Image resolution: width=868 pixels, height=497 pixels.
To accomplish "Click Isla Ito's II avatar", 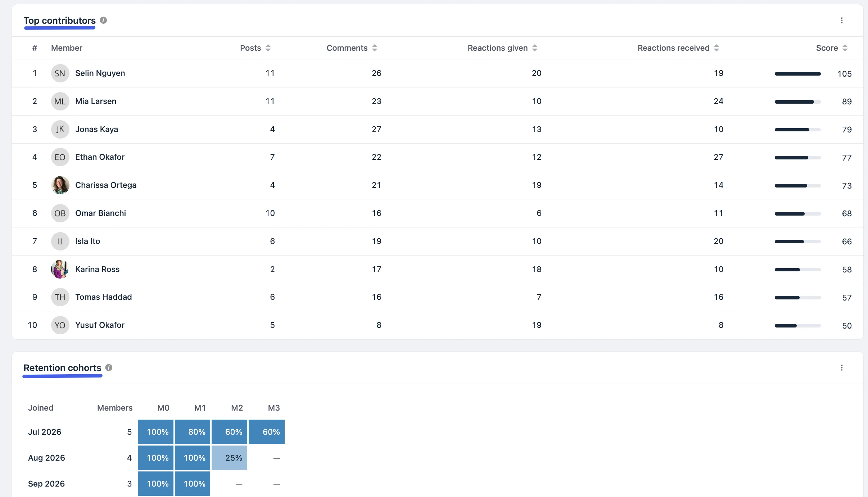I will 60,241.
